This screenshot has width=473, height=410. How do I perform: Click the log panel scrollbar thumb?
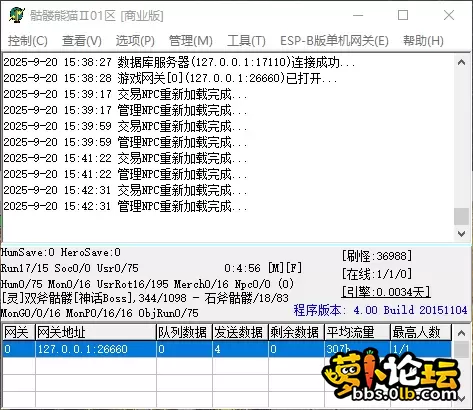(461, 217)
